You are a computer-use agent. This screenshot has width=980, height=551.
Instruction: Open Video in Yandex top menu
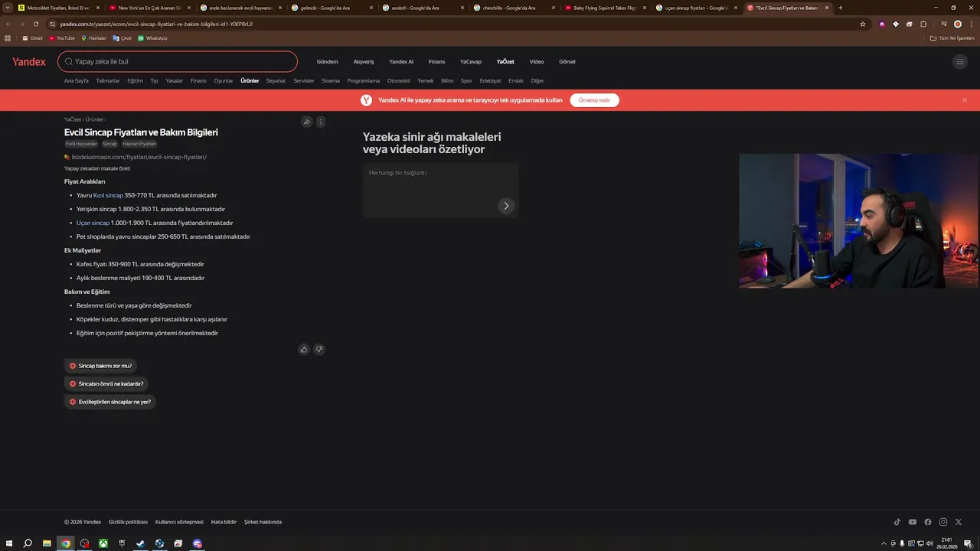pyautogui.click(x=537, y=62)
